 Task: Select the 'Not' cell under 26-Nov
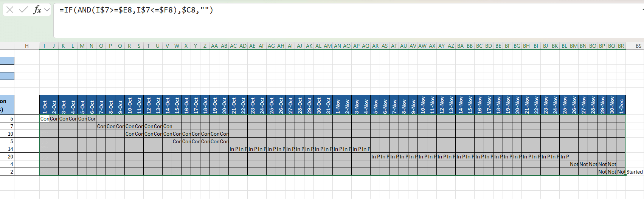tap(574, 164)
